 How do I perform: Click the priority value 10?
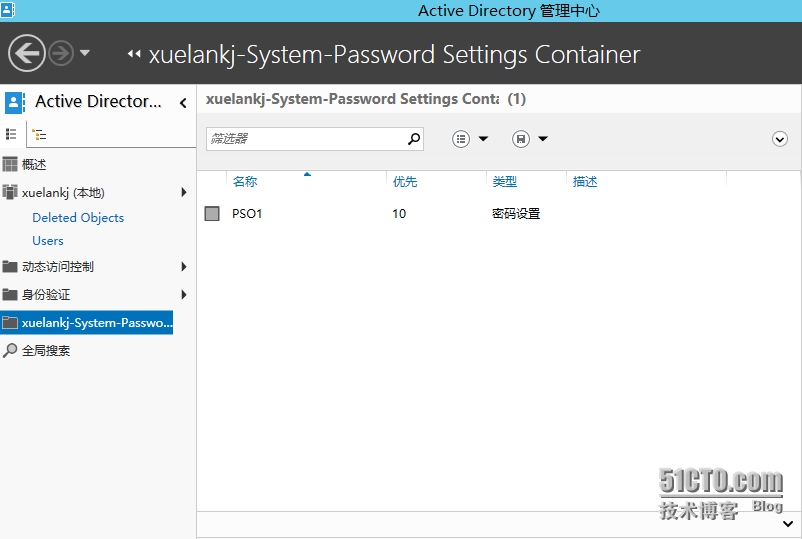click(x=399, y=214)
